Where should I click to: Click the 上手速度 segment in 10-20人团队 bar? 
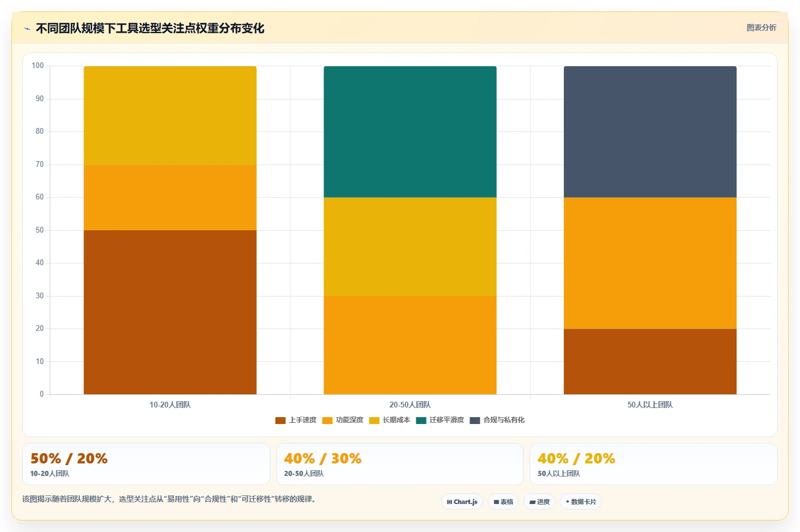tap(170, 312)
